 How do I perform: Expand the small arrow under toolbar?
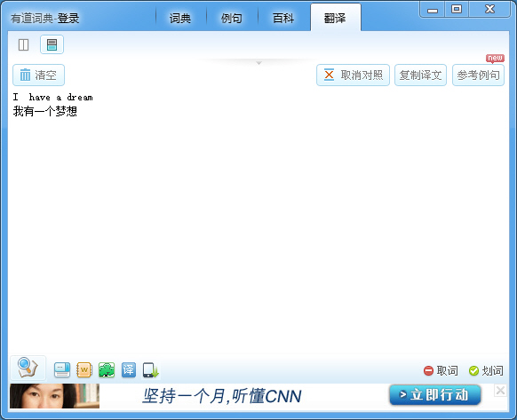[258, 63]
